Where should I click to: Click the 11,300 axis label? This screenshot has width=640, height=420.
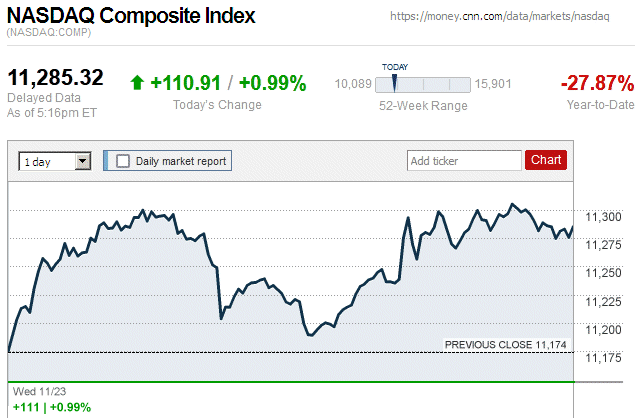point(604,216)
